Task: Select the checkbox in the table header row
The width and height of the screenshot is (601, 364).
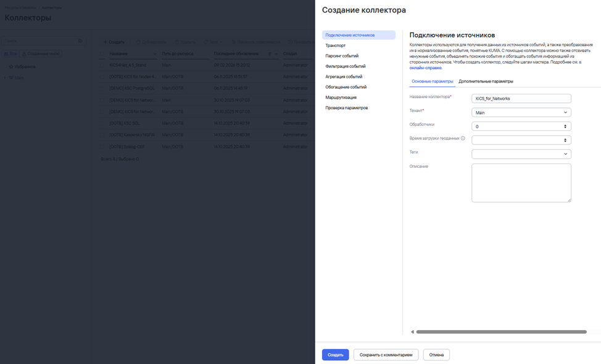Action: (102, 54)
